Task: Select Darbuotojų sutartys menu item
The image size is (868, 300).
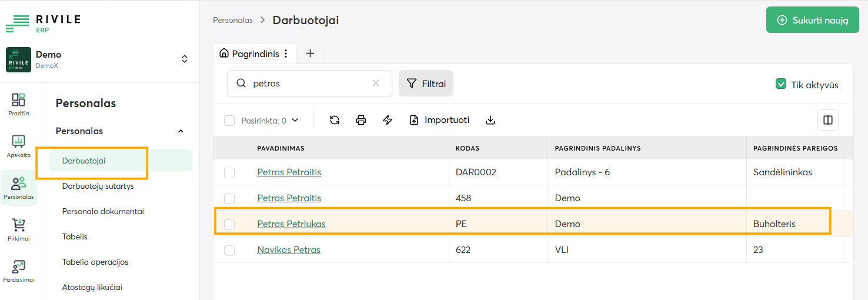Action: click(x=98, y=186)
